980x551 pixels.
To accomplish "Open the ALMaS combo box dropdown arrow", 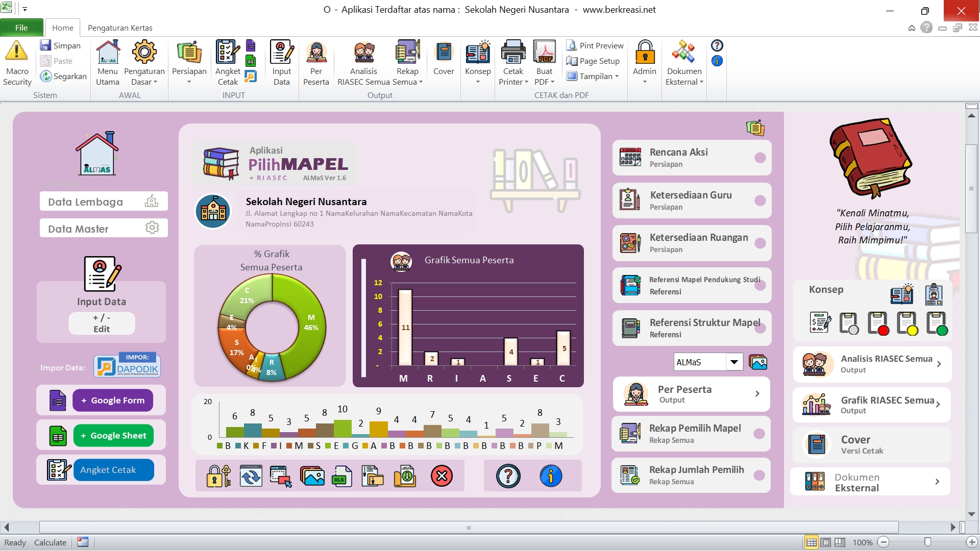I will pos(734,362).
